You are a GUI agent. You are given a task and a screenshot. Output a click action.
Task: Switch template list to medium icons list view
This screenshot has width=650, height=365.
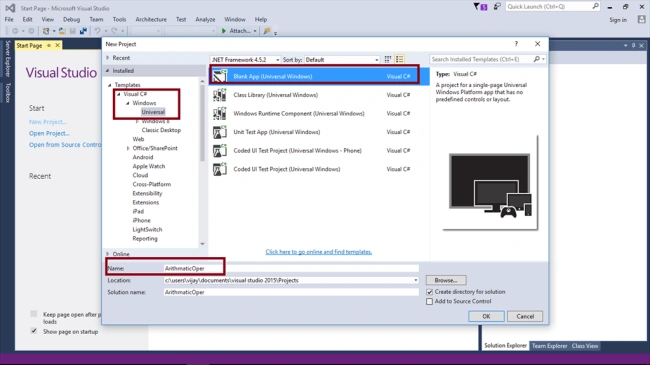coord(400,60)
